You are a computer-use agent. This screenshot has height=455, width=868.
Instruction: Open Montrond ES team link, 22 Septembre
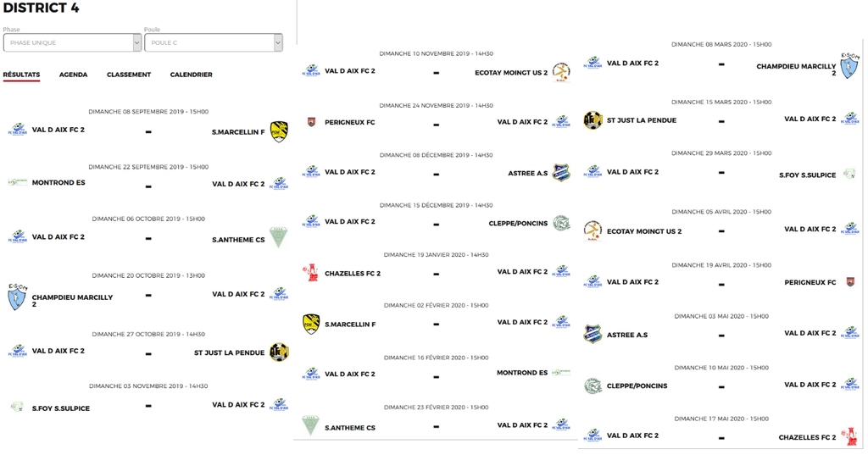coord(58,183)
